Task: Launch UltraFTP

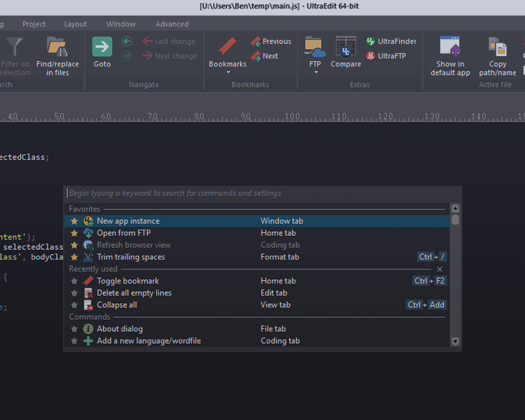Action: point(386,56)
